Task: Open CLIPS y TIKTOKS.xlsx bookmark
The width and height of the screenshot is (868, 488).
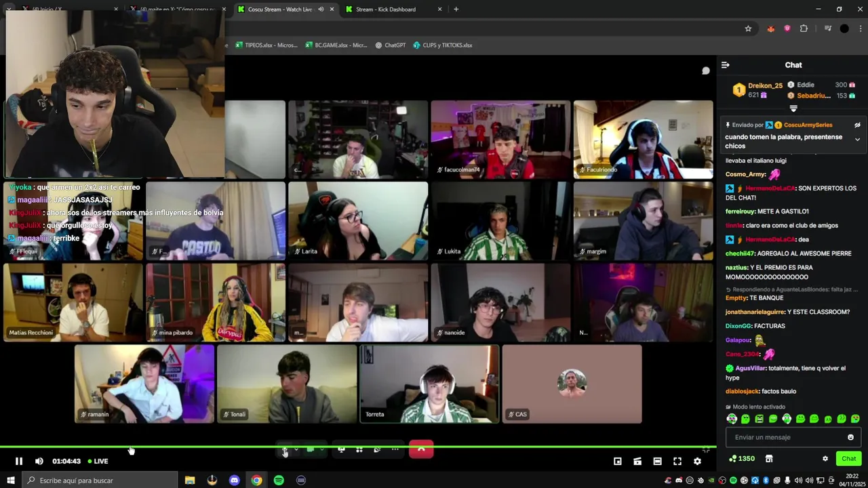Action: 442,45
